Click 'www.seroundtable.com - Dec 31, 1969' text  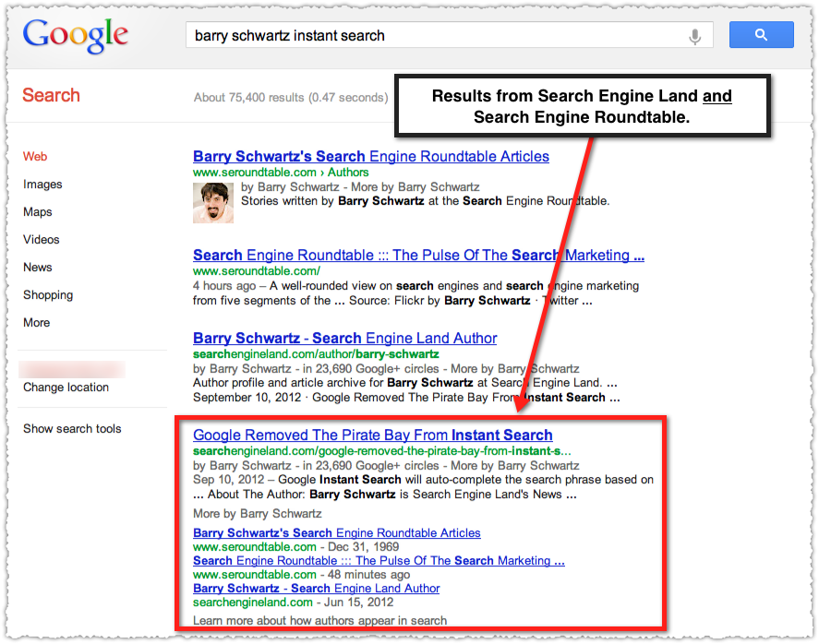pos(295,547)
